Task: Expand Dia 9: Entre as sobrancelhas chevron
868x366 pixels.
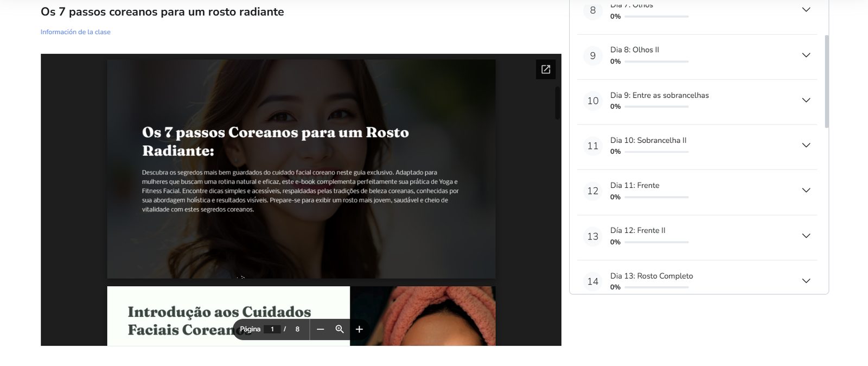Action: tap(806, 100)
